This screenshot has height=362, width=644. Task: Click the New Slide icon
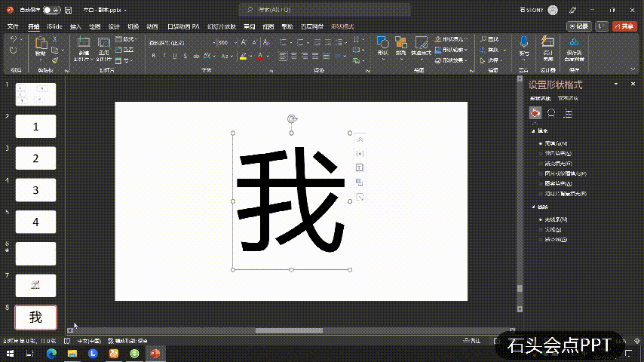(x=84, y=43)
